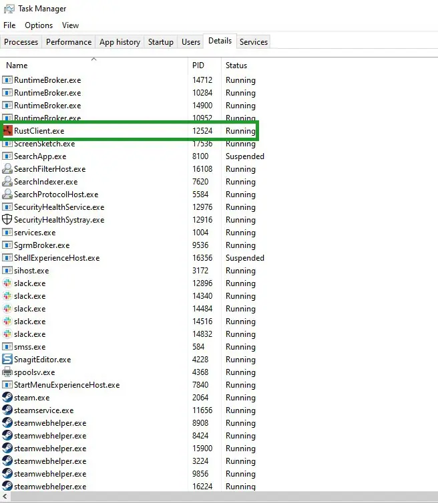Sort by the Name column header

point(93,66)
